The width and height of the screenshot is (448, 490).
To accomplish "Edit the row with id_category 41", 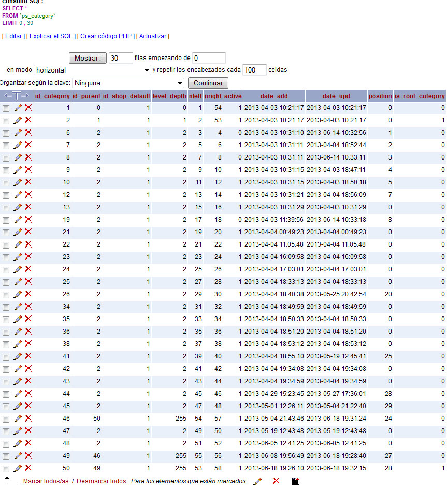I will click(18, 356).
